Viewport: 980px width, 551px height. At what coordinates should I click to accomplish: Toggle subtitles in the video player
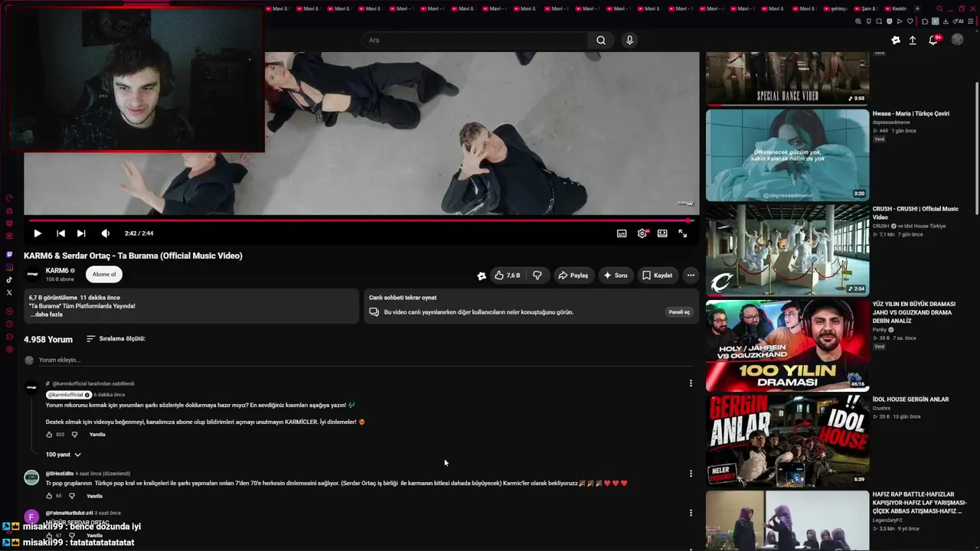(x=622, y=233)
